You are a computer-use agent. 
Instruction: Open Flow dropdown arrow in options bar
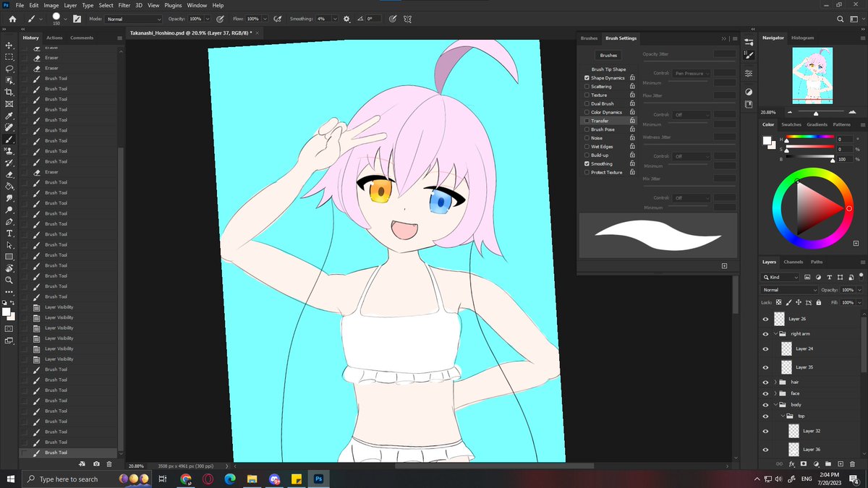point(264,19)
